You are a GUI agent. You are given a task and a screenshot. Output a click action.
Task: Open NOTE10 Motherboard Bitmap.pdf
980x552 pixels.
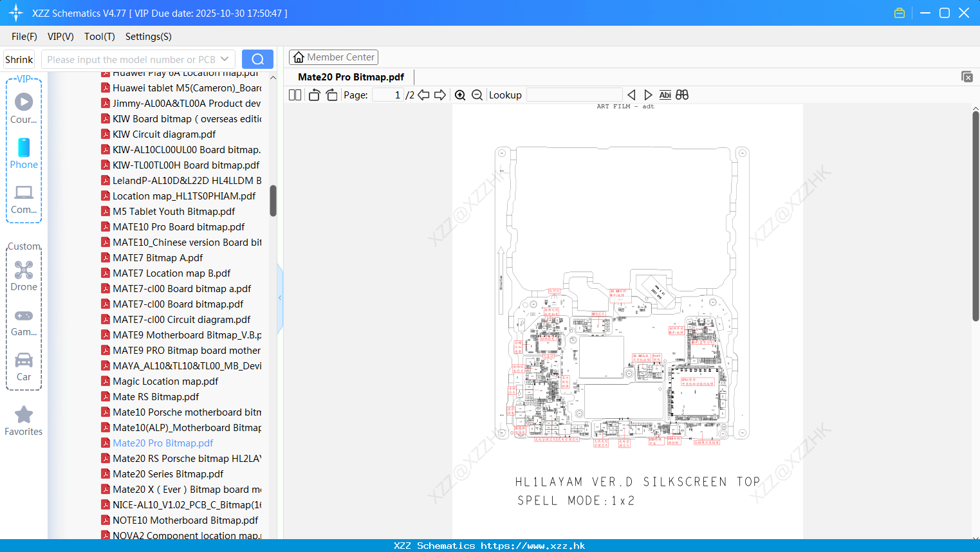180,520
